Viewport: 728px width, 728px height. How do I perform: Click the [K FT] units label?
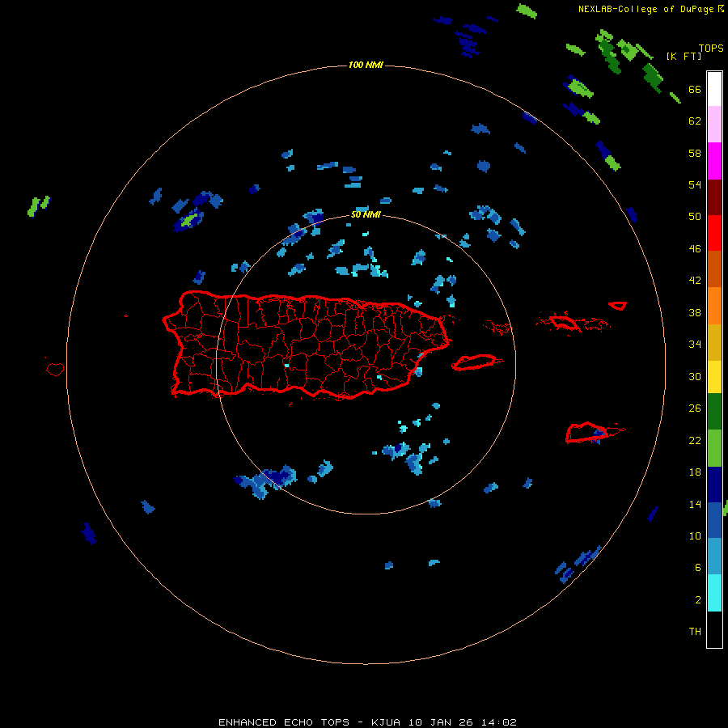coord(684,56)
